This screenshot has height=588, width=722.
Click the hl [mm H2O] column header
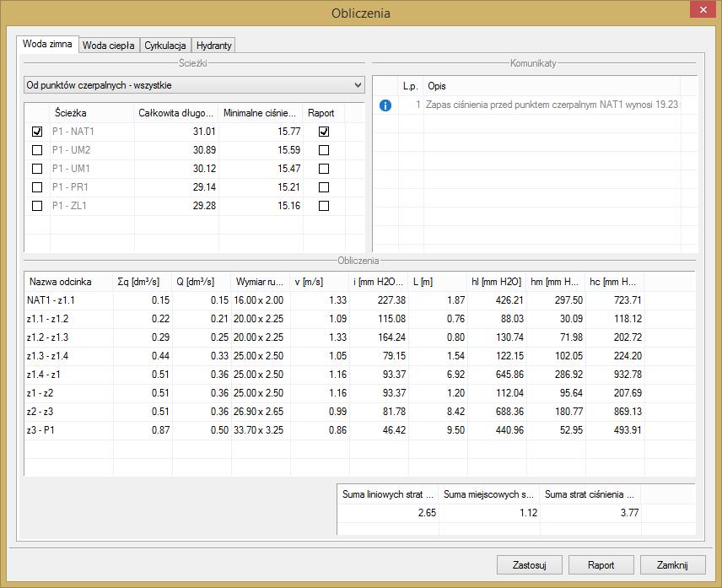[497, 282]
